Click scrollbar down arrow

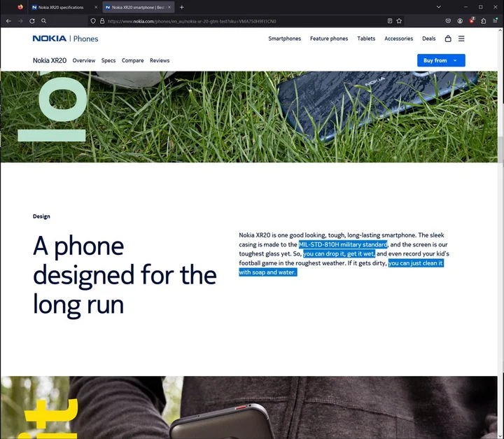click(500, 436)
